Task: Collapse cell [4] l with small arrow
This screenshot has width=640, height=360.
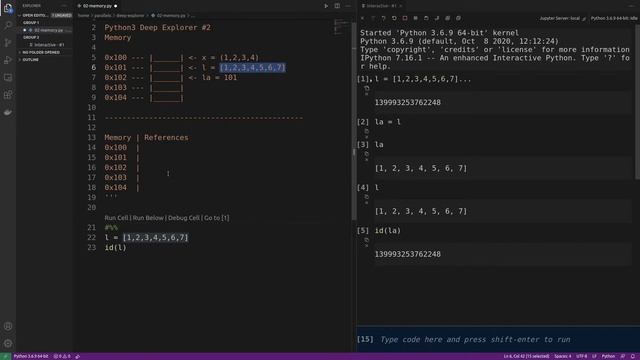Action: (x=367, y=202)
